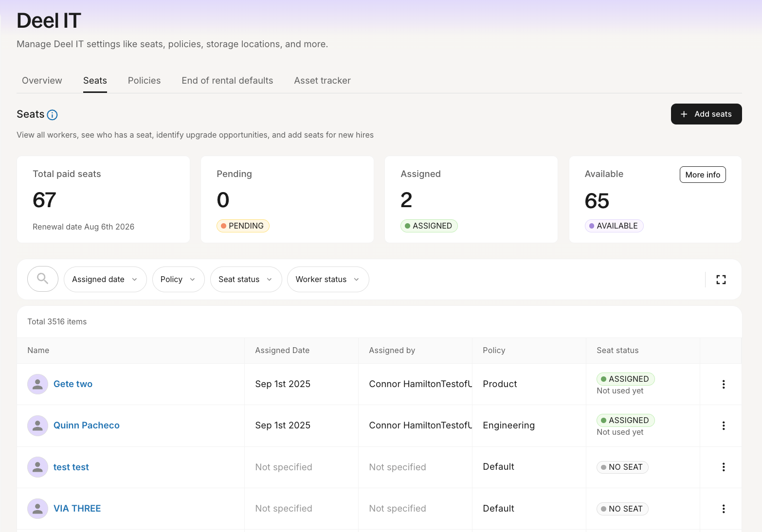Open row actions menu for test test

point(723,467)
